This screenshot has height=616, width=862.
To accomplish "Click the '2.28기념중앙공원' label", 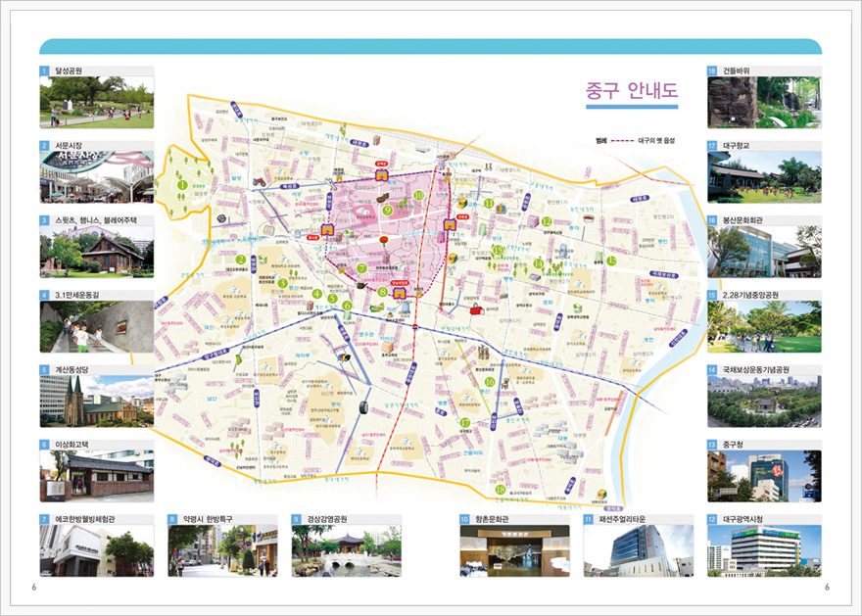I will [750, 295].
